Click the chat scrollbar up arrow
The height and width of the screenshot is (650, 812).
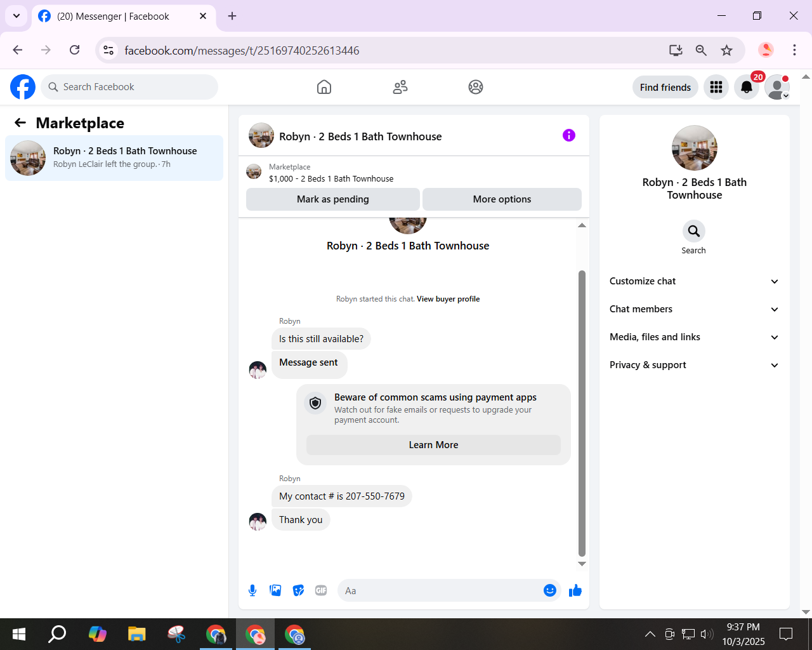pyautogui.click(x=582, y=225)
